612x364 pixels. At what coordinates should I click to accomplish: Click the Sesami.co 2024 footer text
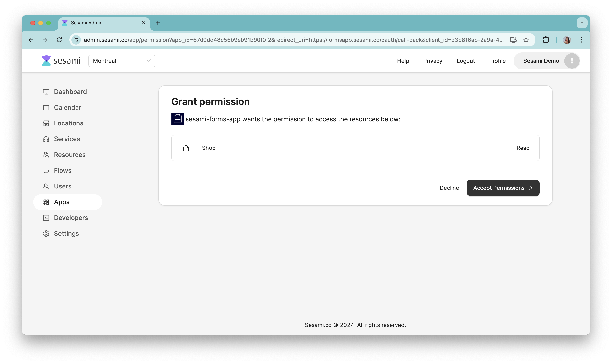[355, 325]
